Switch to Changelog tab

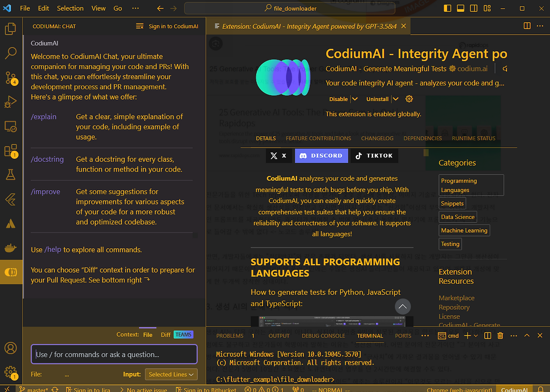coord(377,138)
